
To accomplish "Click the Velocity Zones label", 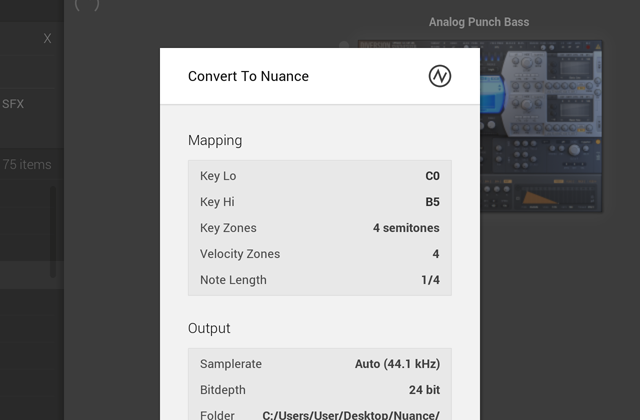I will (x=240, y=254).
